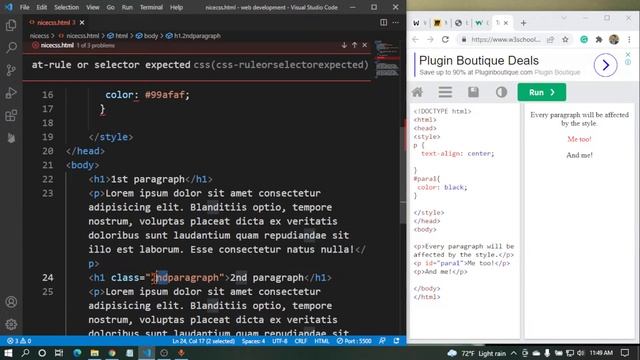This screenshot has height=360, width=640.
Task: Close the nicecss.html editor tab
Action: pos(82,22)
